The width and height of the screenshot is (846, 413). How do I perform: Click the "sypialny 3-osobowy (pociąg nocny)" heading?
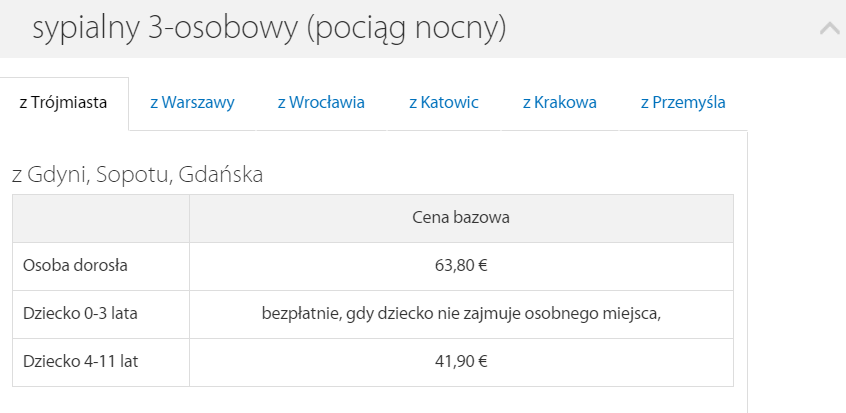coord(269,29)
